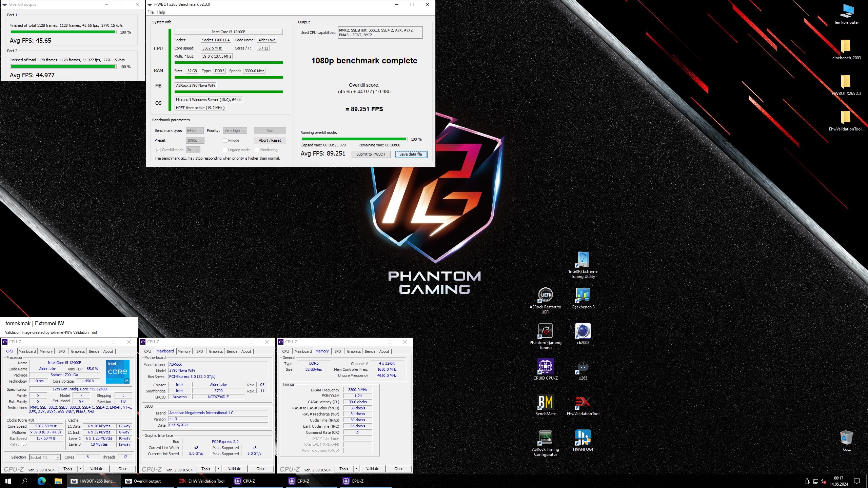Open File Explorer from taskbar
This screenshot has height=488, width=868.
pos(58,481)
